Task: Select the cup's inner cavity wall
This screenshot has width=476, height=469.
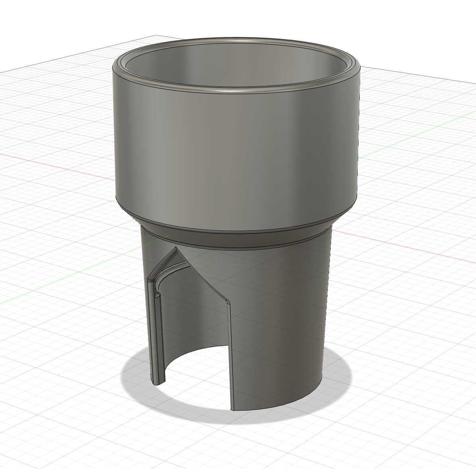Action: tap(235, 65)
